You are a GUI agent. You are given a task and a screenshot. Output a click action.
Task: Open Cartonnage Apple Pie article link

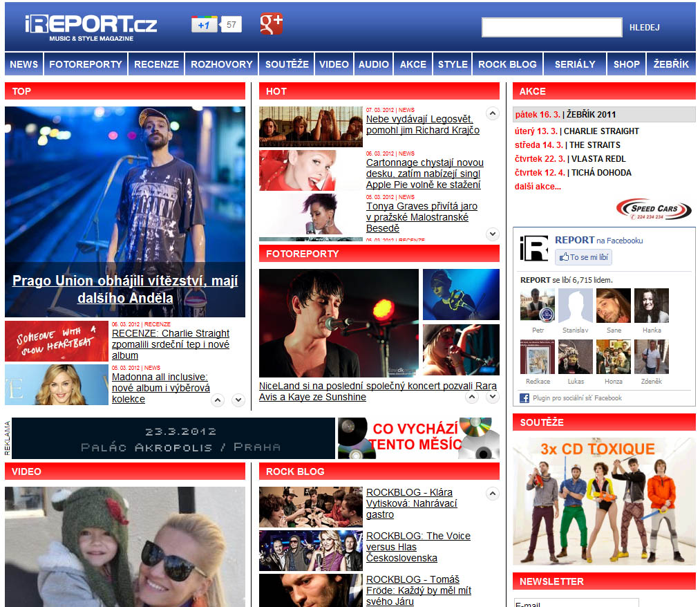tap(424, 174)
